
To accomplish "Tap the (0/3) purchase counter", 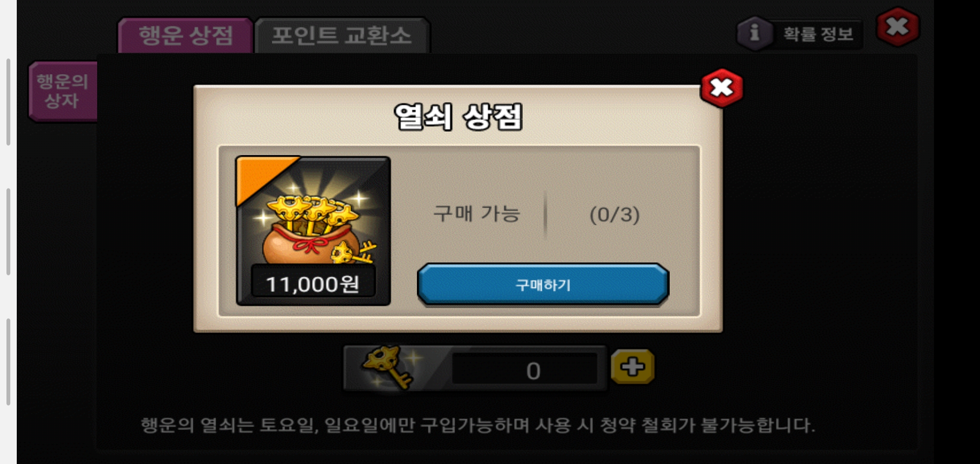I will click(x=614, y=214).
